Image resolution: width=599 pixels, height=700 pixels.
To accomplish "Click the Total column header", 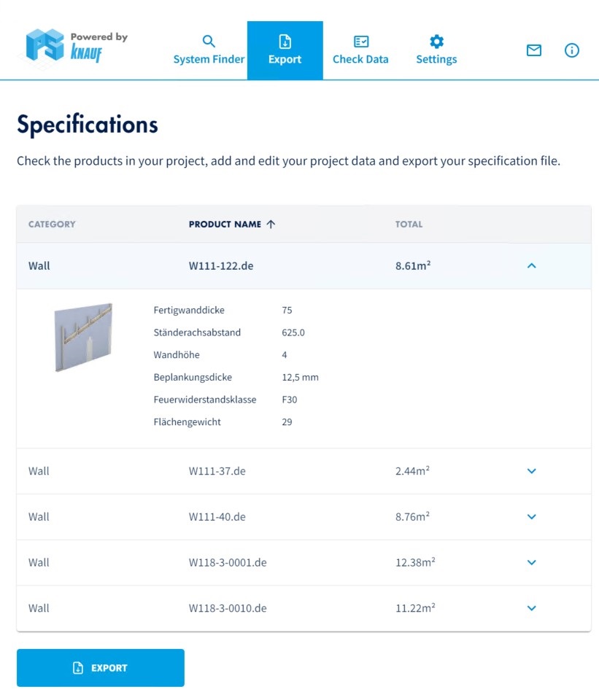I will (x=409, y=225).
